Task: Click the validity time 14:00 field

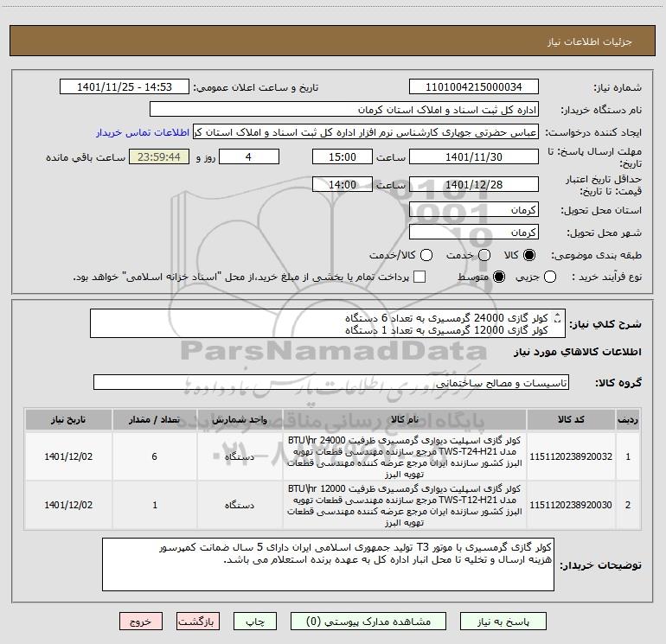Action: tap(343, 184)
